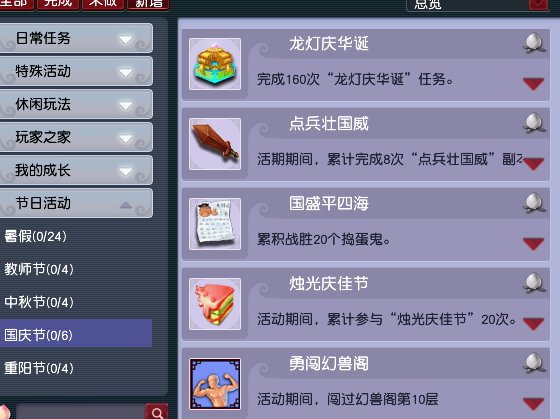This screenshot has height=419, width=560.
Task: Expand 龙灯庆华诞 details with the red arrow
Action: pos(533,84)
